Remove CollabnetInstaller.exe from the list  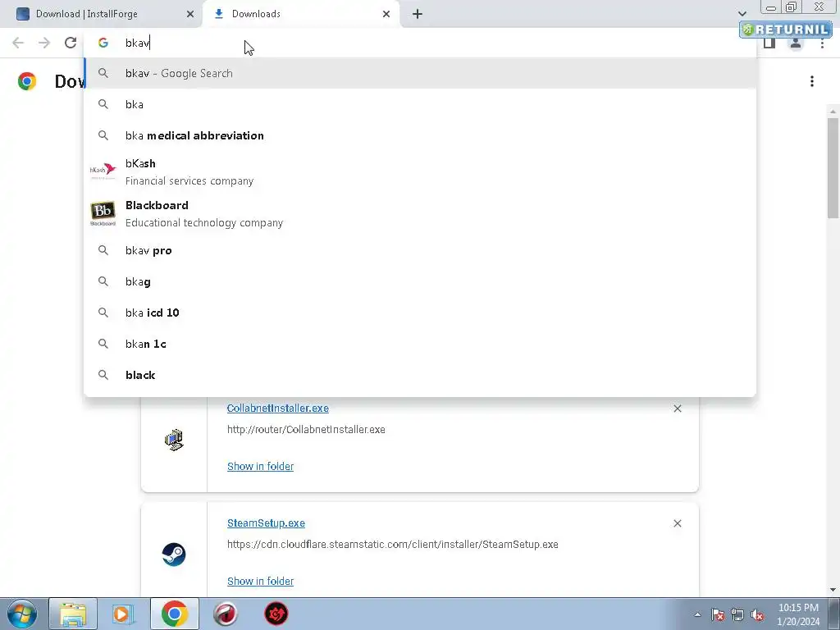pos(678,409)
